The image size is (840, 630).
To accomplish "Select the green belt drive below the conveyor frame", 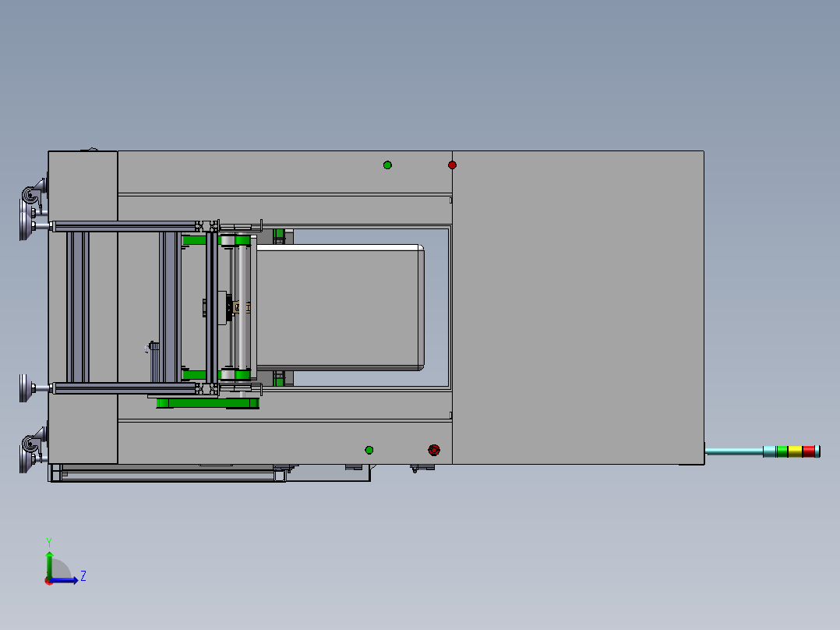I will [208, 402].
